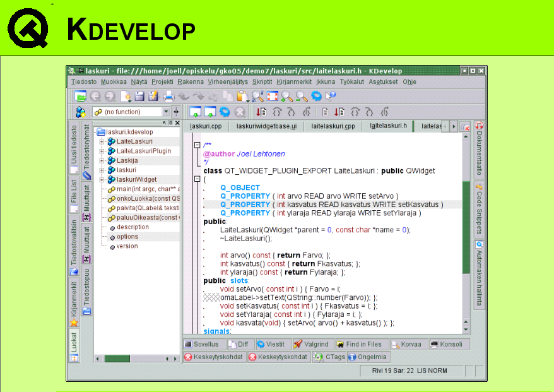The height and width of the screenshot is (392, 554).
Task: Collapse the class body fold marker
Action: click(x=197, y=179)
